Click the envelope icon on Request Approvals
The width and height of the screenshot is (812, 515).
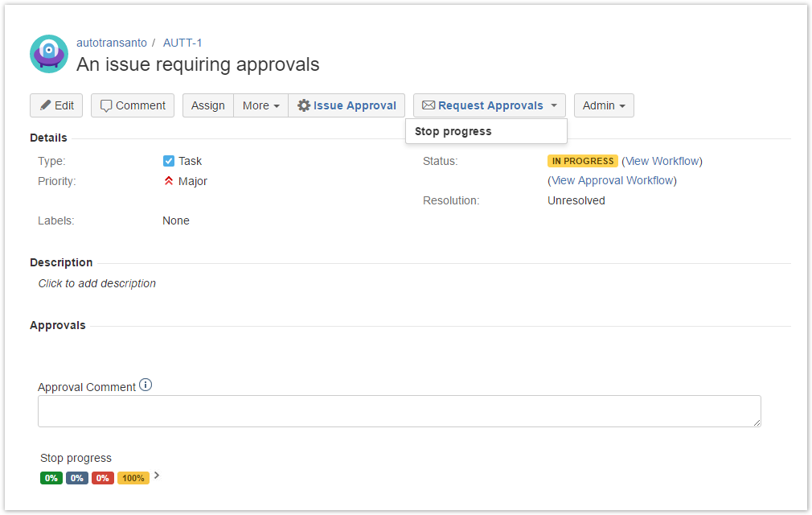(x=429, y=105)
